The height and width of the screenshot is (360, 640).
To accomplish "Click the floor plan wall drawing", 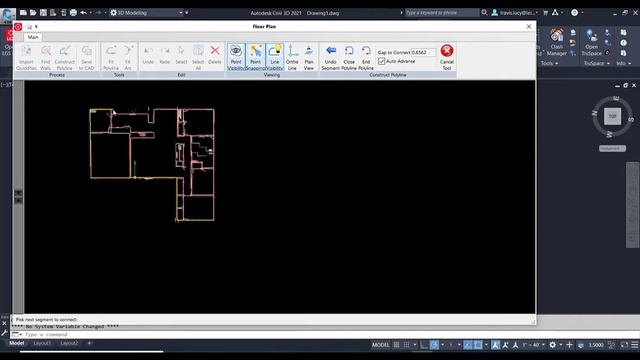I will tap(152, 164).
